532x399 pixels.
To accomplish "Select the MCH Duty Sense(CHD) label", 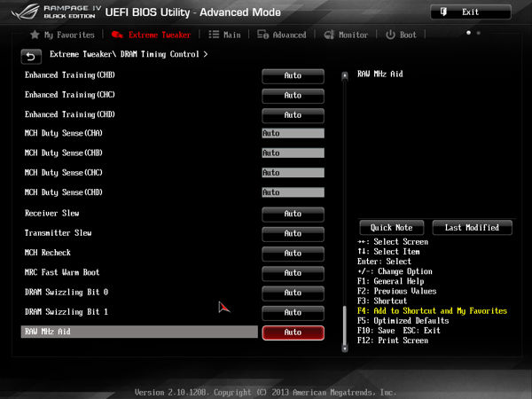I will 64,192.
